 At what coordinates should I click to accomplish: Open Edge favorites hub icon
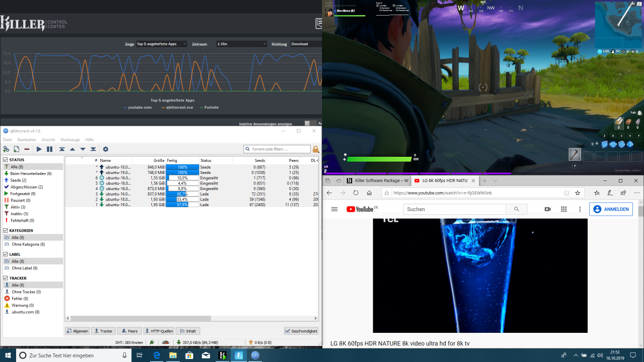pos(597,193)
